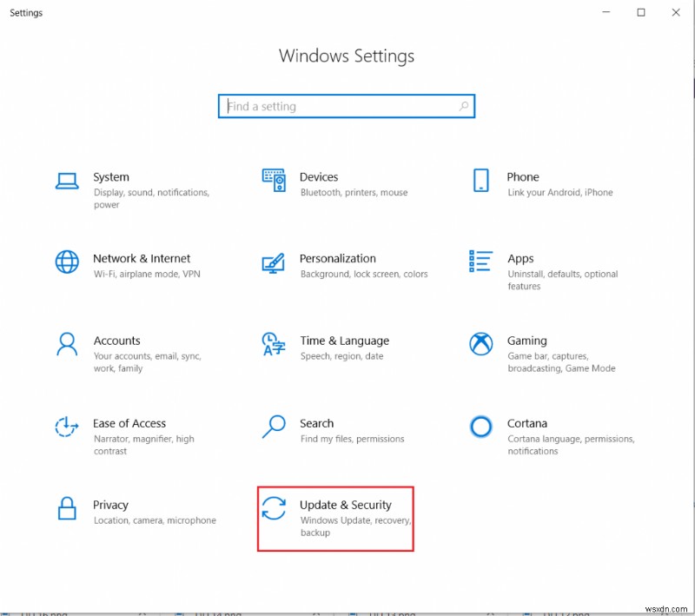The width and height of the screenshot is (695, 616).
Task: Click the Search magnifier settings icon
Action: point(275,427)
